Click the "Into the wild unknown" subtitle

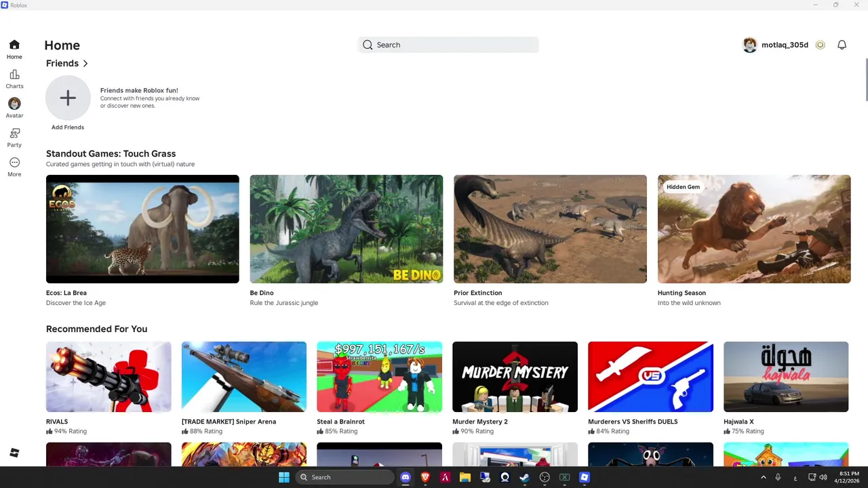coord(689,303)
